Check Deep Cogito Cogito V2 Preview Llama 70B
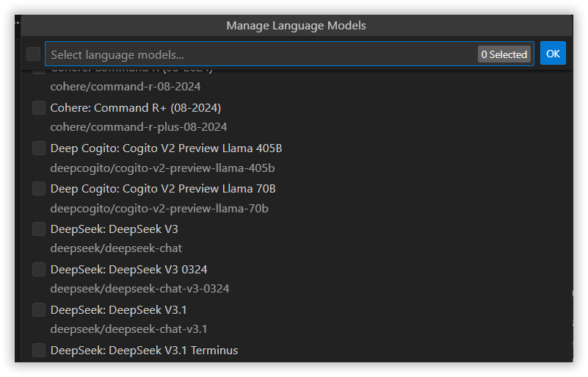 coord(39,188)
